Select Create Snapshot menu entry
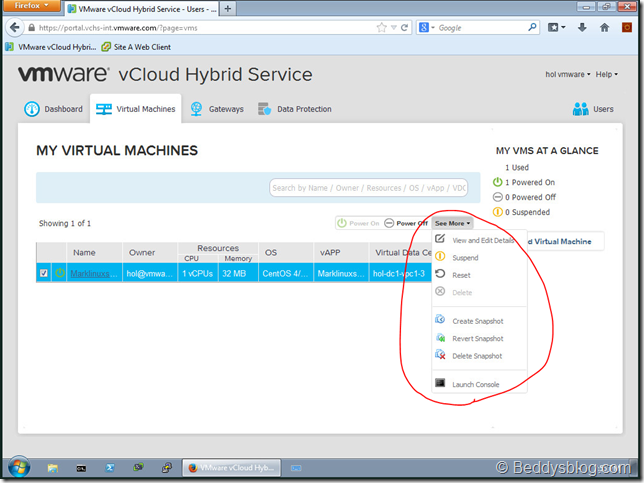The height and width of the screenshot is (483, 644). [x=478, y=321]
